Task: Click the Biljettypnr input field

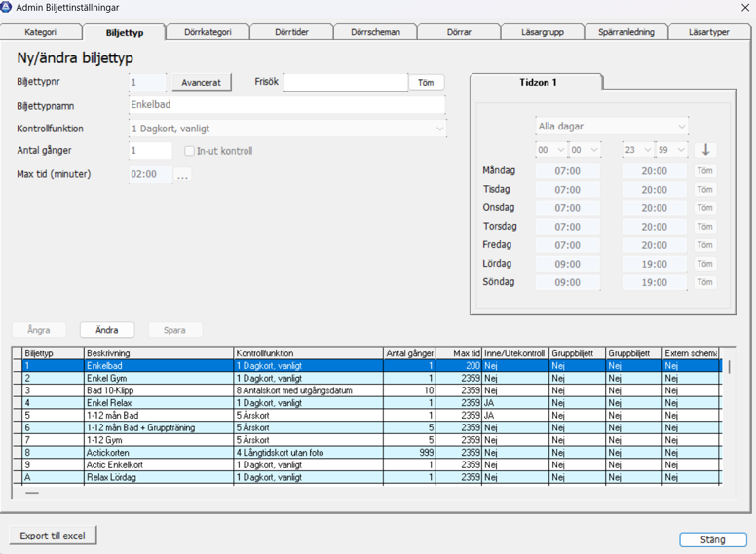Action: click(147, 83)
